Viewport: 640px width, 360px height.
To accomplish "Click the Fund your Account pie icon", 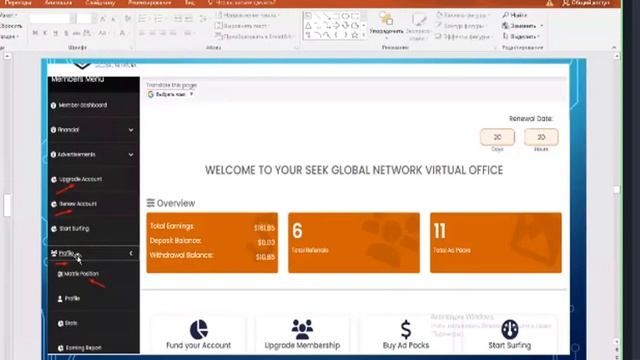I will [x=199, y=329].
